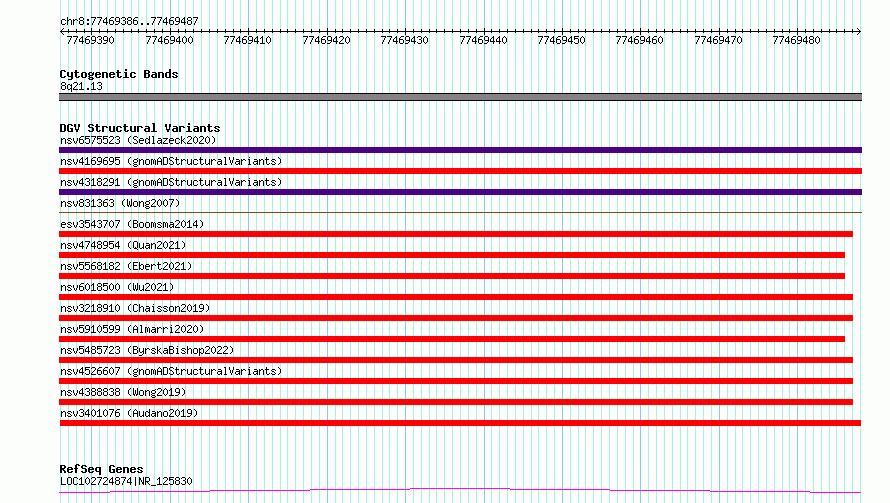This screenshot has width=890, height=503.
Task: Select the gray 8q21.13 cytogenetic band bar
Action: pyautogui.click(x=460, y=97)
